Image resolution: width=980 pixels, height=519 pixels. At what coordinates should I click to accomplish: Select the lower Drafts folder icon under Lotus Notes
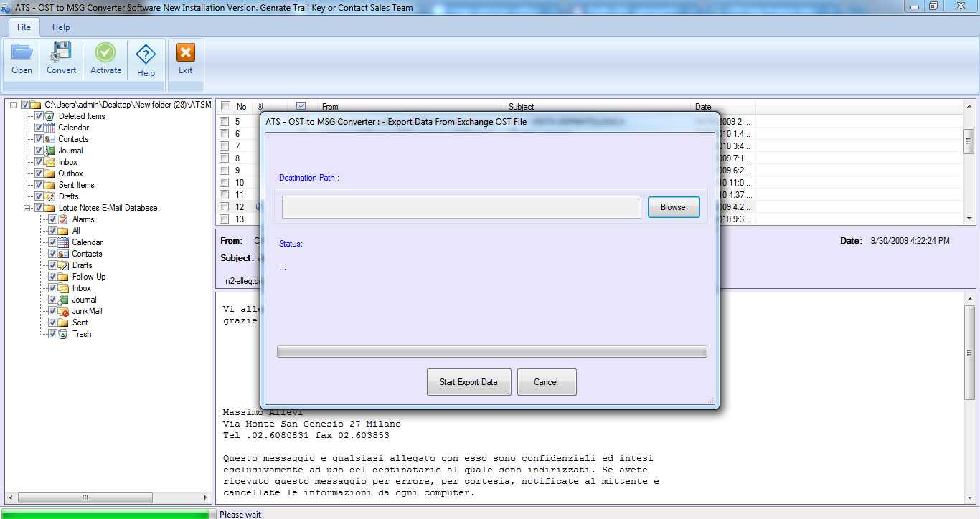pyautogui.click(x=63, y=265)
